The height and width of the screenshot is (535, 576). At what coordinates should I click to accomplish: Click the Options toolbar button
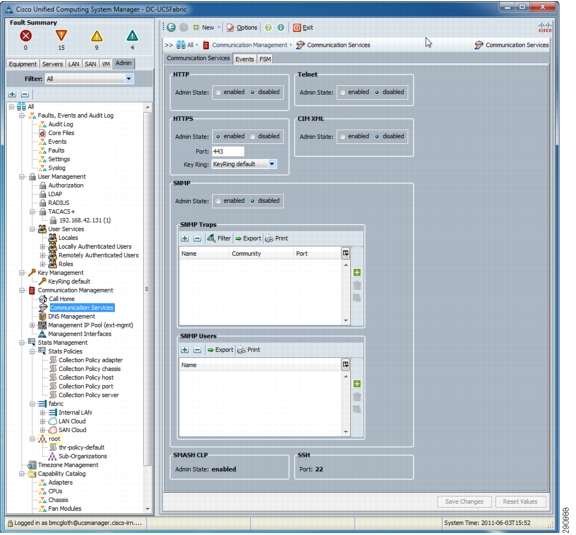tap(242, 28)
